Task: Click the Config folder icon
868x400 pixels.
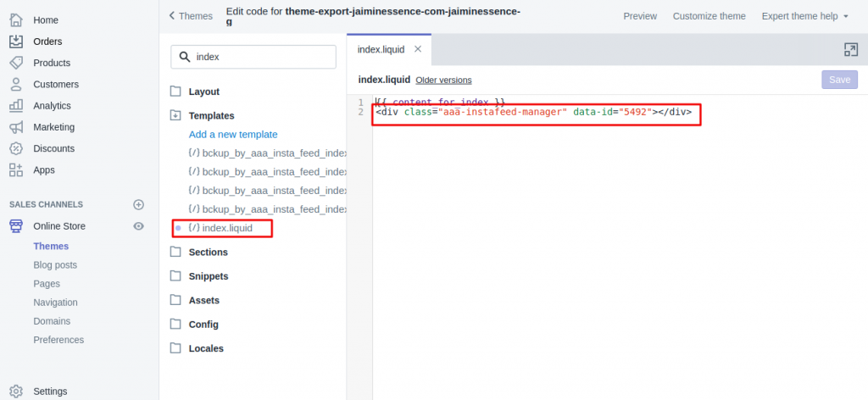Action: [175, 325]
